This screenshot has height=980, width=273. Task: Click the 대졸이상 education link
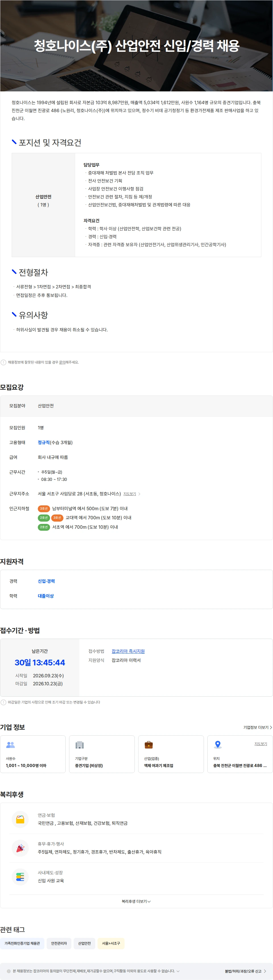[45, 596]
